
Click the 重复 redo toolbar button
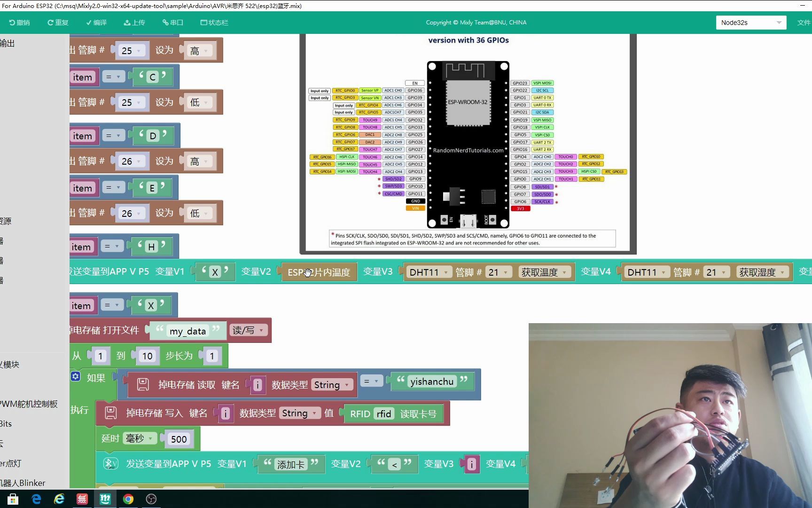pyautogui.click(x=58, y=23)
